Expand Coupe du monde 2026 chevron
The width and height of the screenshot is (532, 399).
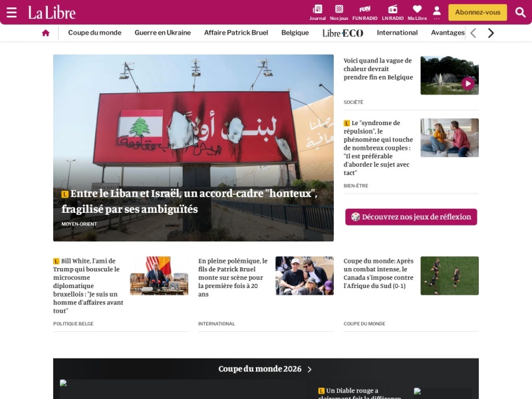pyautogui.click(x=309, y=369)
